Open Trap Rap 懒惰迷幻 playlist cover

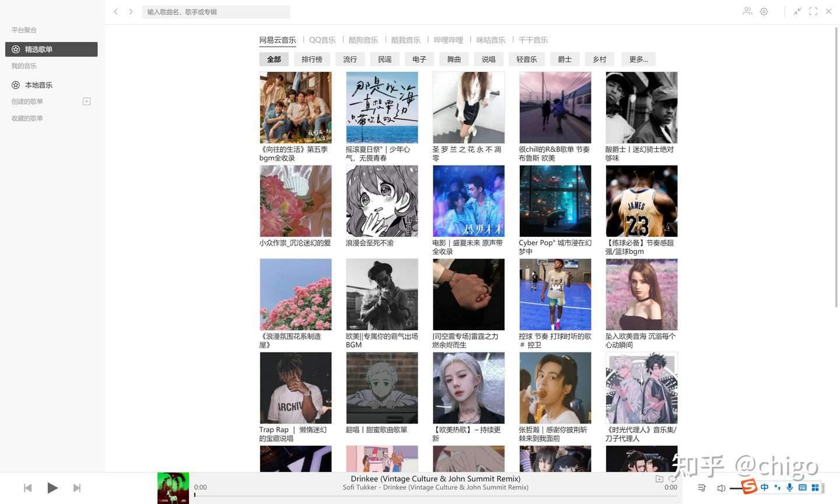pyautogui.click(x=296, y=388)
